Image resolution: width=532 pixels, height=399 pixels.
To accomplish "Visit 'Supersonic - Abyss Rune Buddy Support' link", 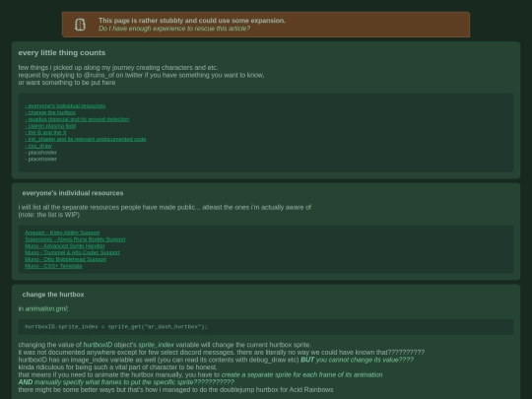I will click(75, 239).
